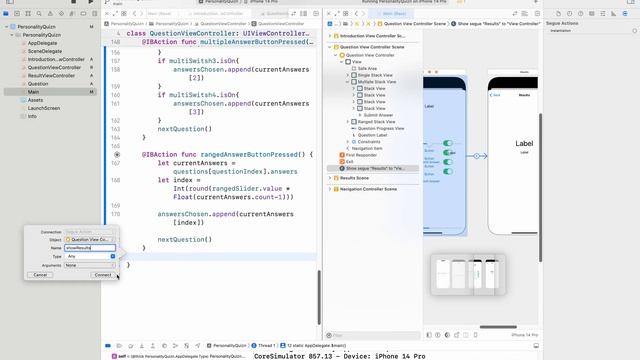Click the Cancel button in popup
Screen dimensions: 640x360
point(40,275)
